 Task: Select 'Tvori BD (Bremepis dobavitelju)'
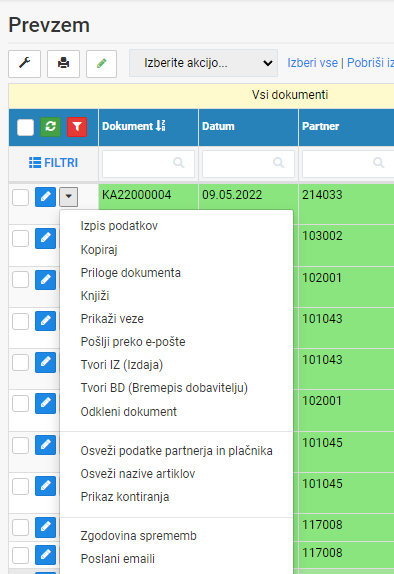pyautogui.click(x=164, y=388)
